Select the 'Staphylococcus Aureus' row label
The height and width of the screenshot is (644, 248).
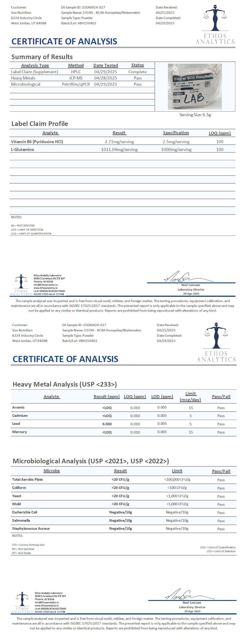point(31,529)
